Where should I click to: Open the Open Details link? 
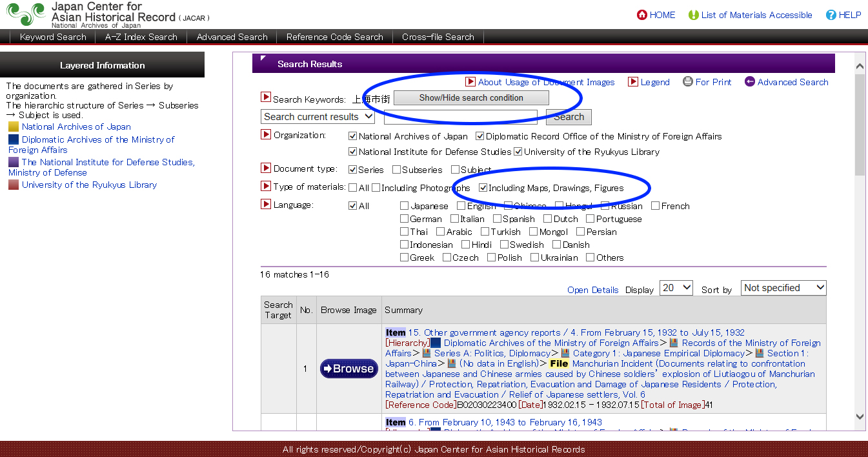[593, 290]
